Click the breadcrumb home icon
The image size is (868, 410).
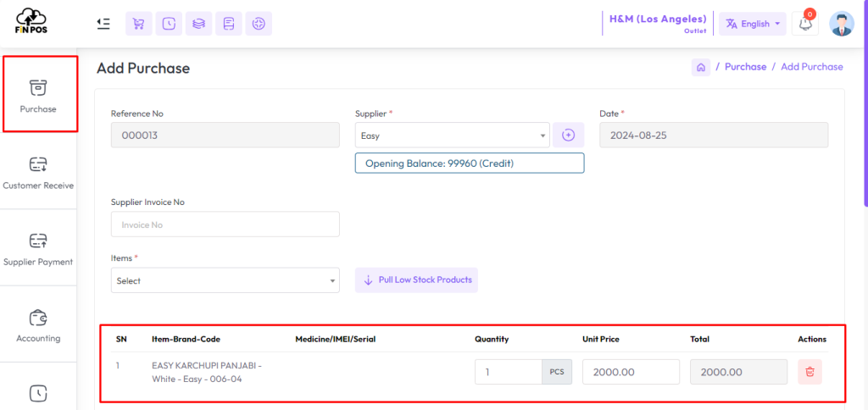pyautogui.click(x=701, y=67)
